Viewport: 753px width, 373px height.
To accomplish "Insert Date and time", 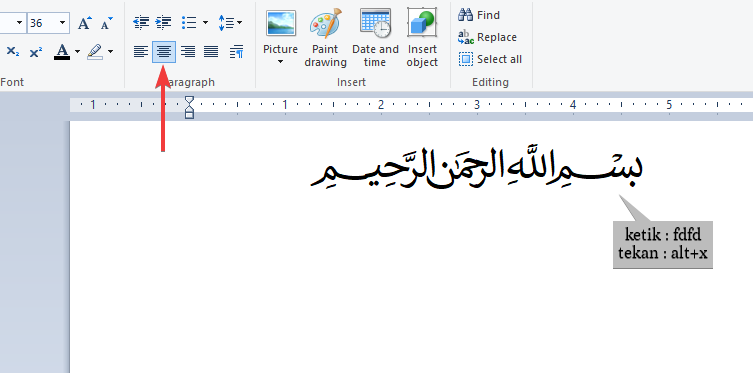I will click(375, 37).
